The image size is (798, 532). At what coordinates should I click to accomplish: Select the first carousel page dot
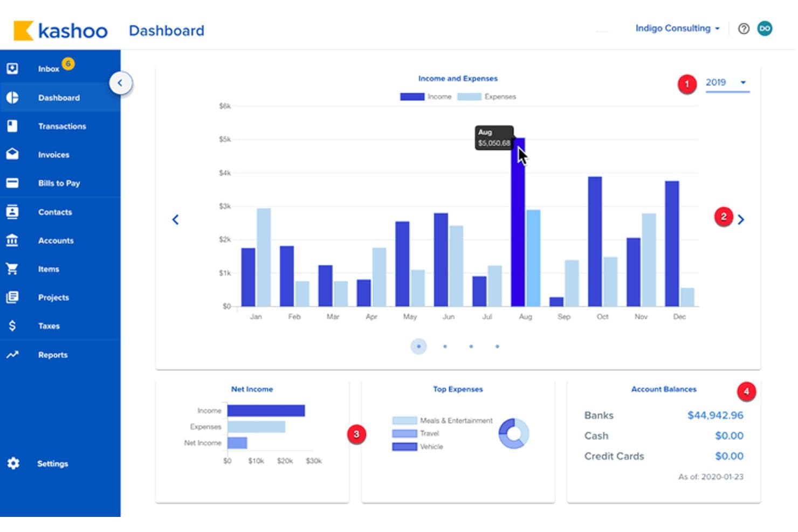coord(418,346)
